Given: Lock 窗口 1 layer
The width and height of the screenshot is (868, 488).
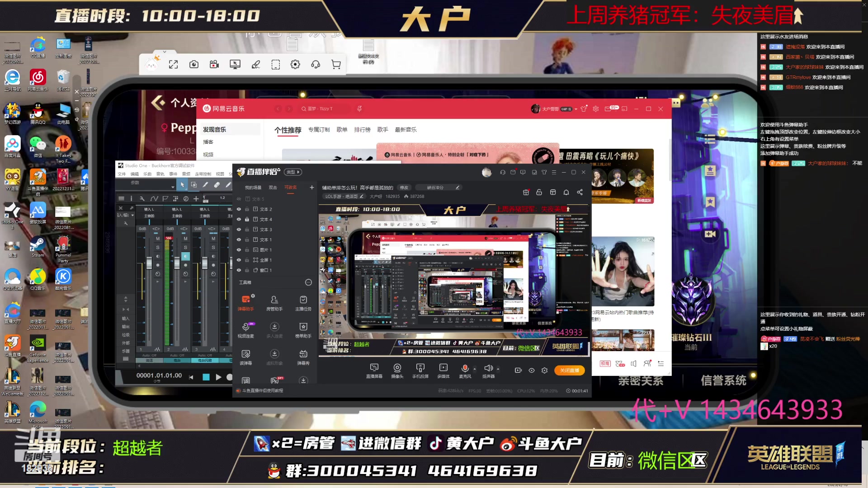Looking at the screenshot, I should (x=247, y=270).
